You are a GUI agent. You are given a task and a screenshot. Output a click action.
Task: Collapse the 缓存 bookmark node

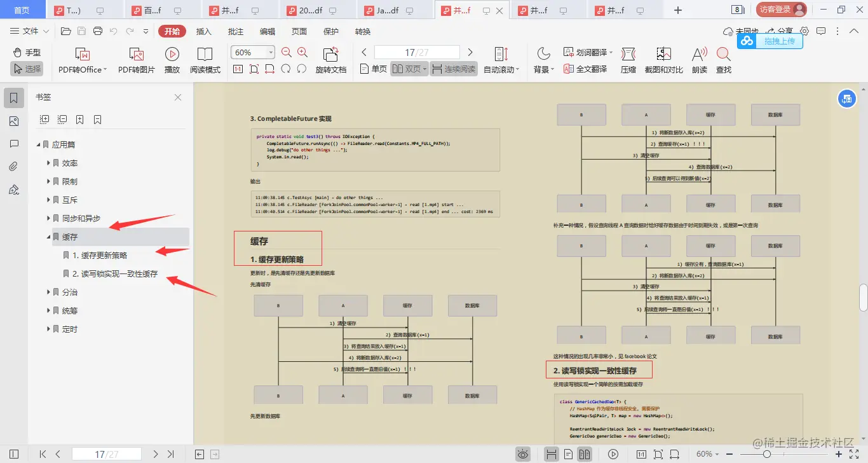pos(49,237)
